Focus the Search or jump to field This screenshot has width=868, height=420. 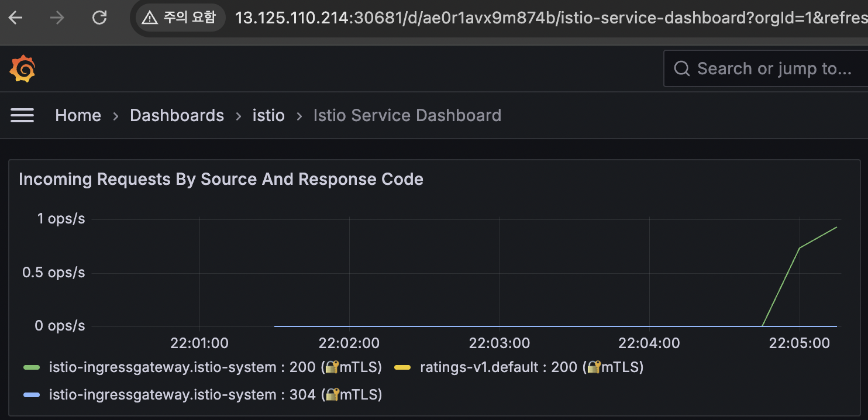click(766, 69)
